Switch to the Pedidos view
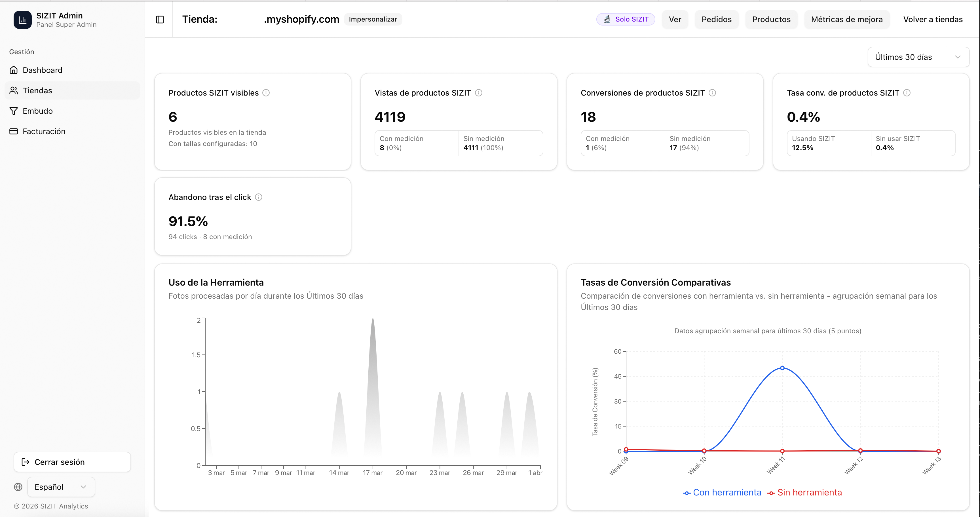This screenshot has height=517, width=980. (716, 19)
